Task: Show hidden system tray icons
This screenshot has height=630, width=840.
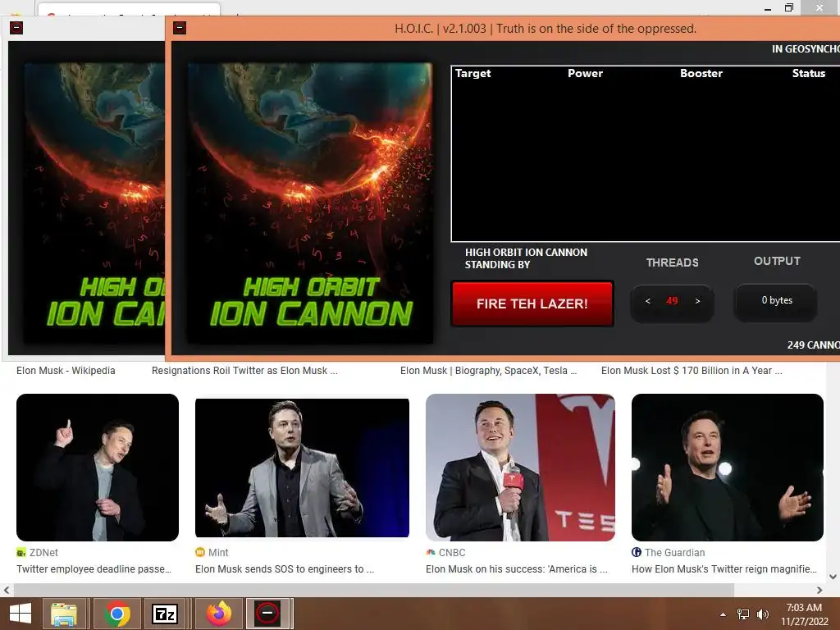Action: 724,614
